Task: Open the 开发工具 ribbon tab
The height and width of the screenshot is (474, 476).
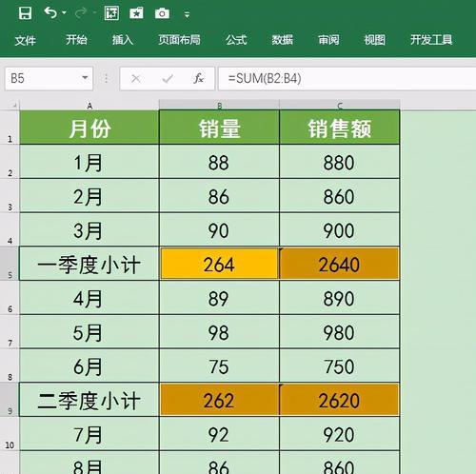Action: point(431,40)
